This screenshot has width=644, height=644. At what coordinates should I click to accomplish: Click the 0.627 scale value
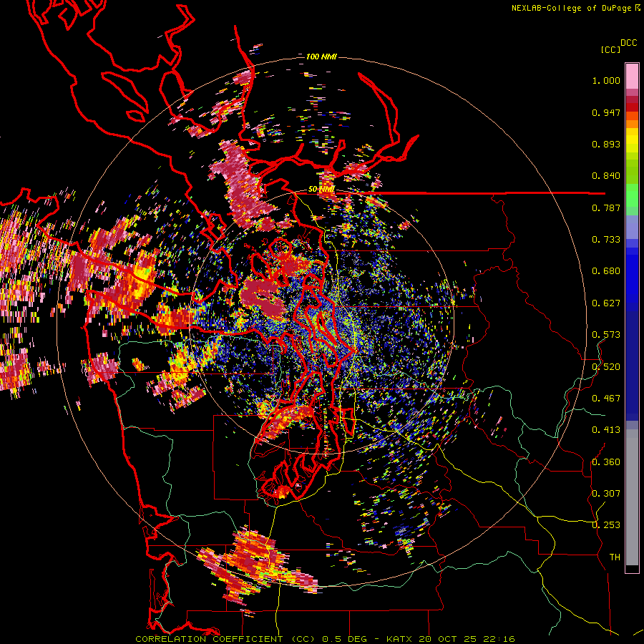coord(606,303)
